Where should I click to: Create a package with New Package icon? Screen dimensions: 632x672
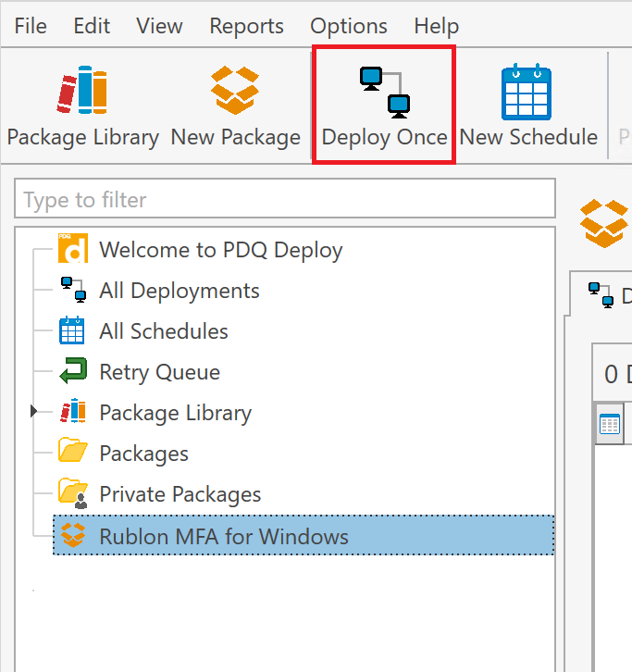point(235,93)
